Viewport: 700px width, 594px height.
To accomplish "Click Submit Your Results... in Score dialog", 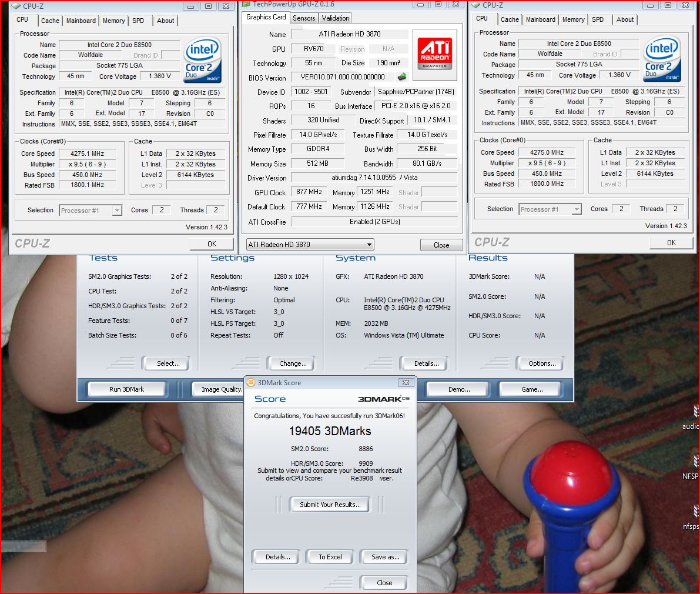I will 330,505.
